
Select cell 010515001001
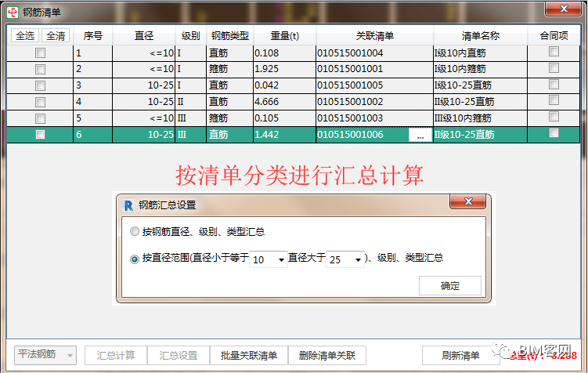[x=374, y=70]
